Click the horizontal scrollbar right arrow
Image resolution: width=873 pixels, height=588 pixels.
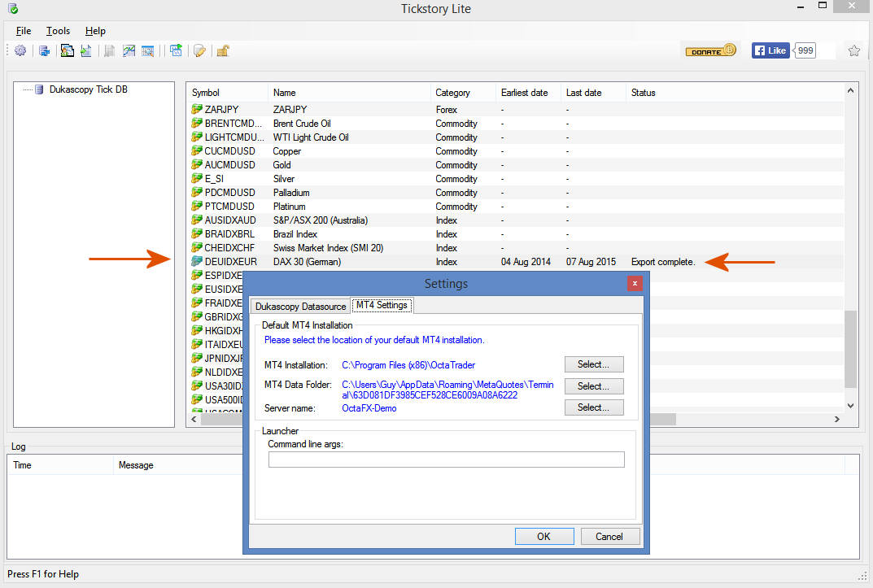coord(837,419)
